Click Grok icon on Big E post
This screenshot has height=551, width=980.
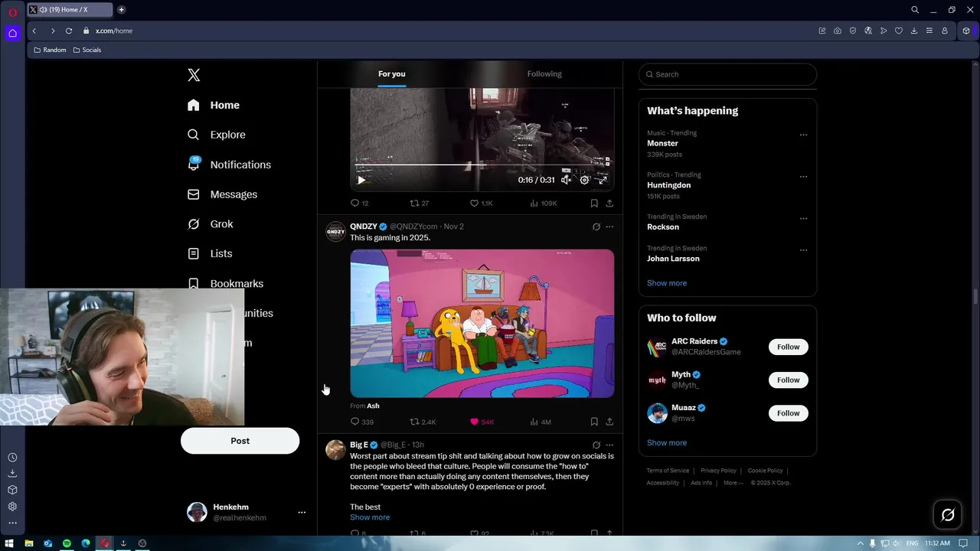[x=596, y=445]
